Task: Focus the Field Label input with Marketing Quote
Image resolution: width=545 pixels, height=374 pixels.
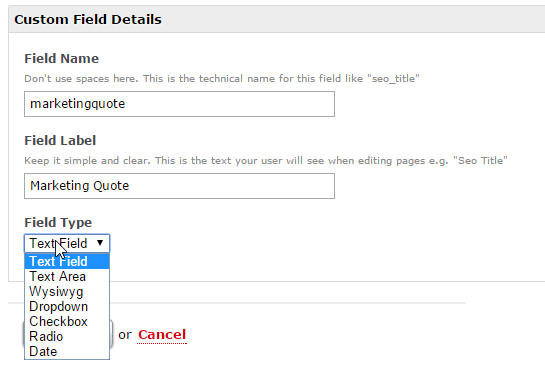Action: (179, 186)
